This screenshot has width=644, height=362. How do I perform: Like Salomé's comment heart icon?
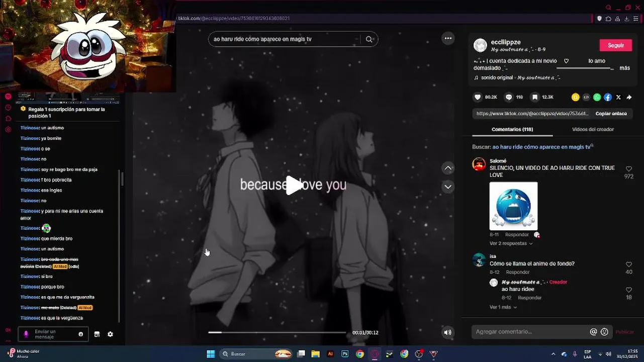[x=628, y=169]
